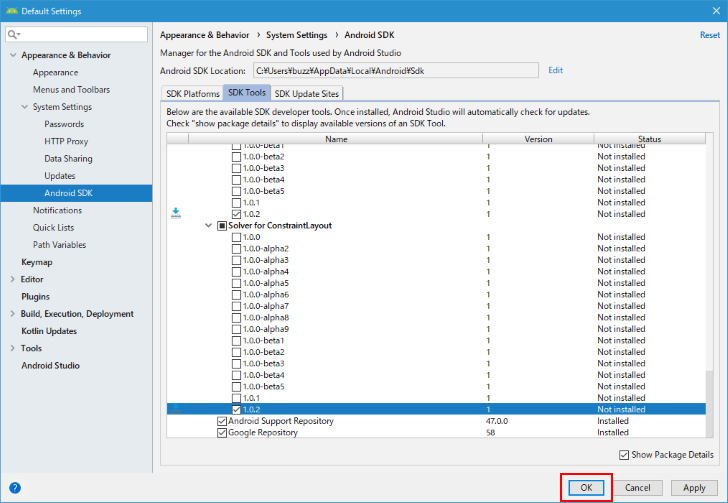
Task: Select Quick Lists
Action: click(53, 228)
